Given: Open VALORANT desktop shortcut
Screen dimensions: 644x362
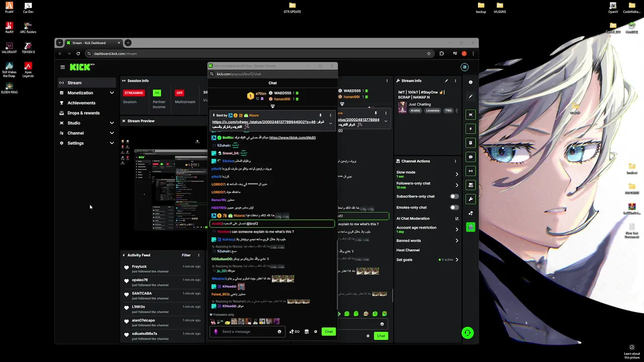Looking at the screenshot, I should [9, 48].
